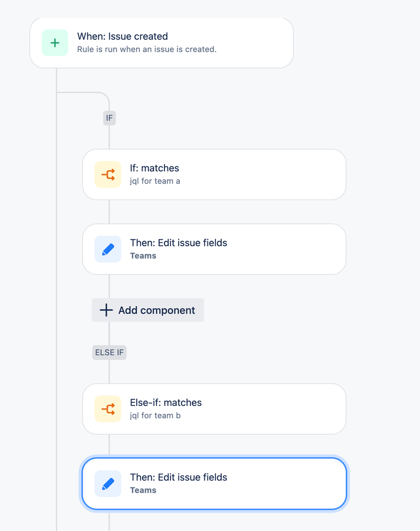Click the 'Add component' button
This screenshot has width=420, height=531.
[x=147, y=310]
